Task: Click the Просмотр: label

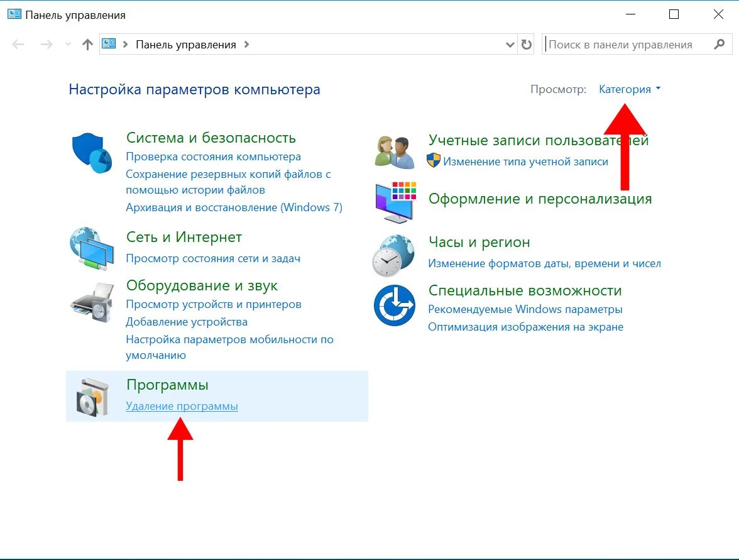Action: (x=558, y=89)
